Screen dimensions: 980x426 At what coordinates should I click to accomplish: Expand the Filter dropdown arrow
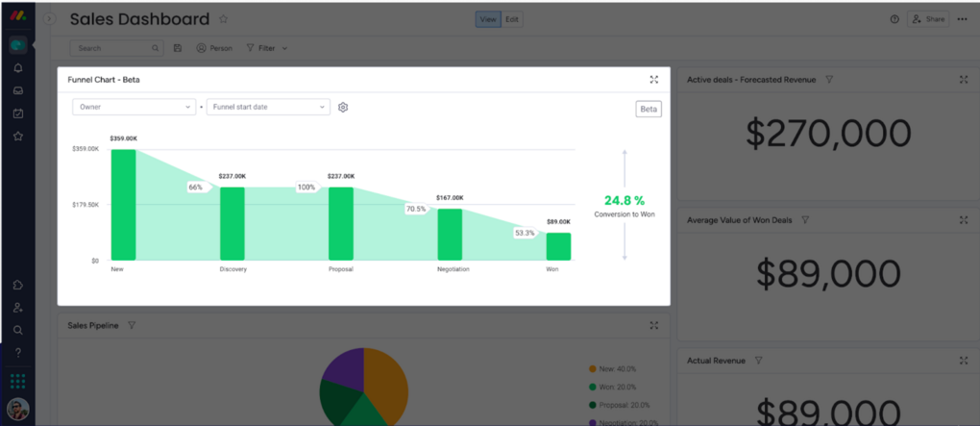tap(284, 48)
